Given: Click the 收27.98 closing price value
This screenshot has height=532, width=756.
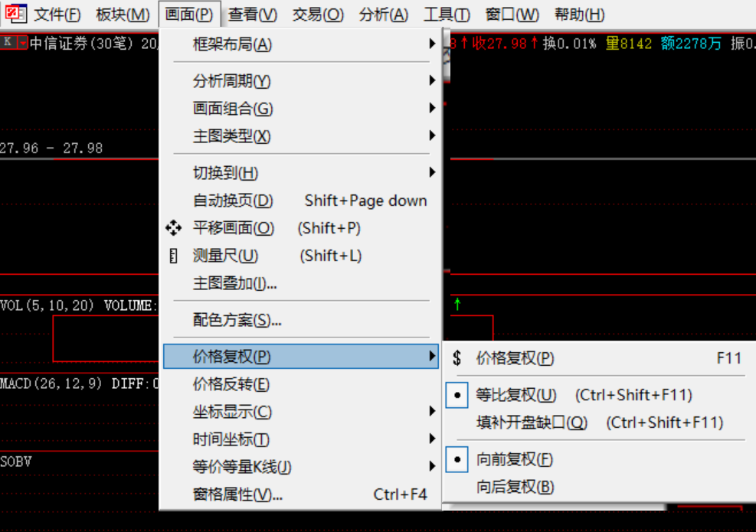Looking at the screenshot, I should pyautogui.click(x=499, y=44).
